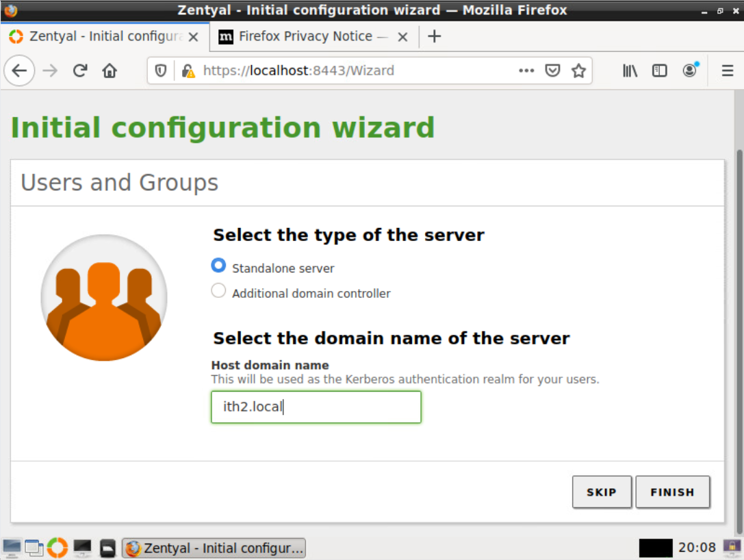The height and width of the screenshot is (560, 744).
Task: Save page to Pocket icon
Action: 552,71
